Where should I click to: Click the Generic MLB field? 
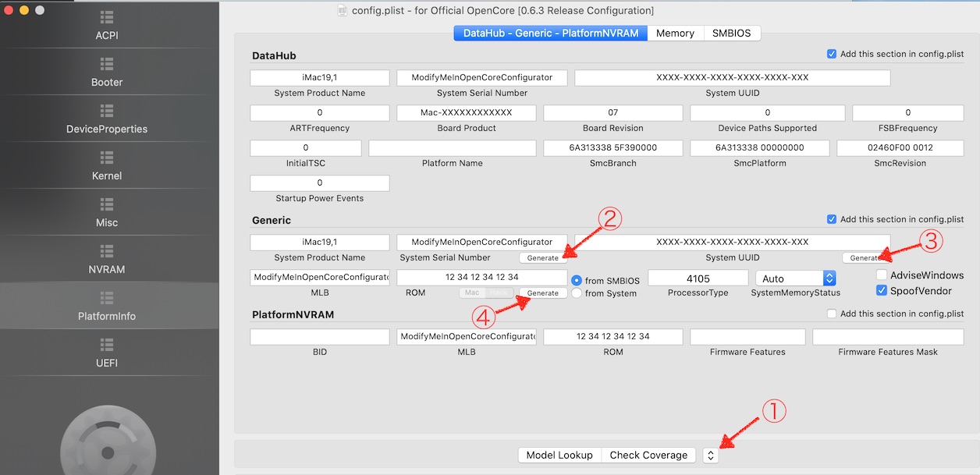pyautogui.click(x=320, y=278)
